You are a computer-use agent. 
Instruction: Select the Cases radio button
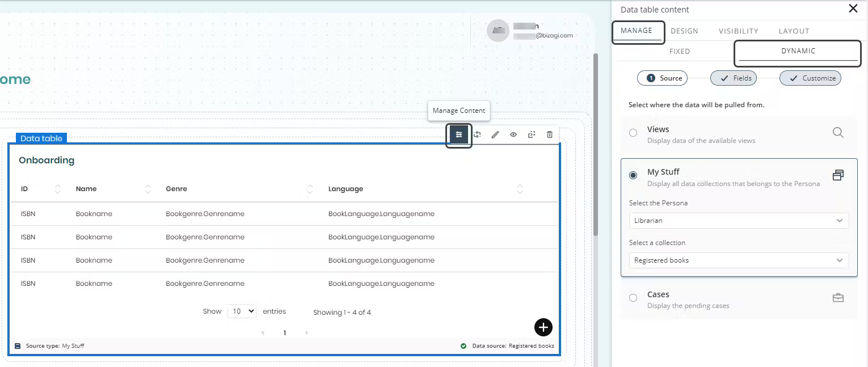[633, 298]
